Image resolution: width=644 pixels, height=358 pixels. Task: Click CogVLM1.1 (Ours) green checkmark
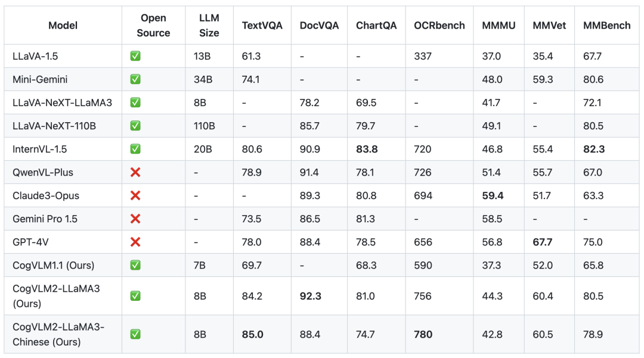(135, 265)
